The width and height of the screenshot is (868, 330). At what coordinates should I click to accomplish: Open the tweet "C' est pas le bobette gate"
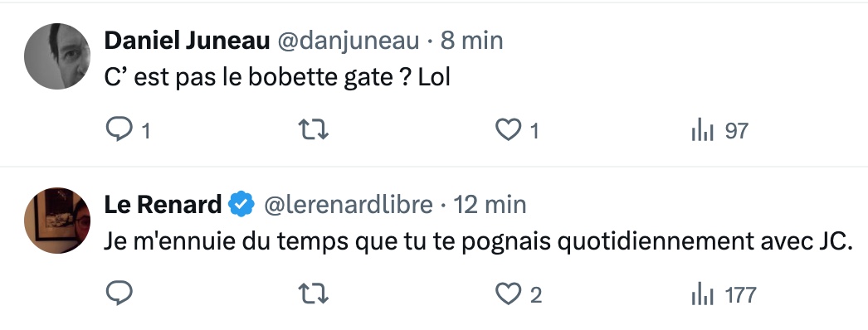point(277,77)
